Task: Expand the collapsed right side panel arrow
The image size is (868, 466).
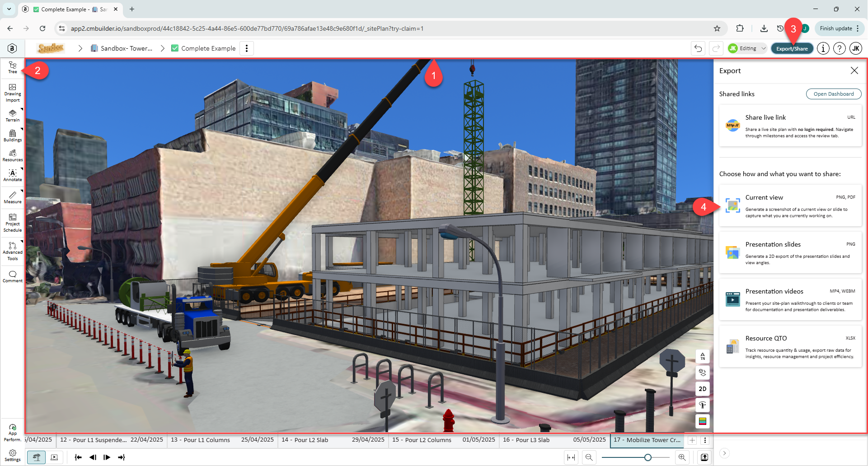Action: coord(724,453)
